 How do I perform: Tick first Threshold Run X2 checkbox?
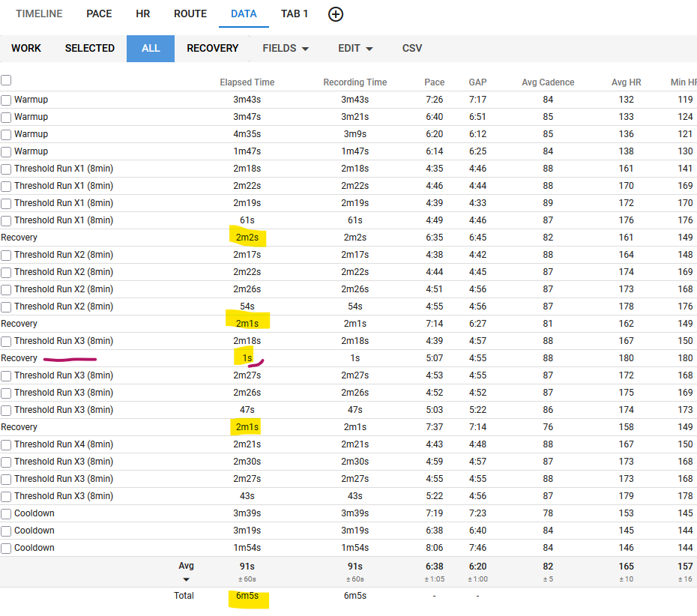click(x=6, y=255)
